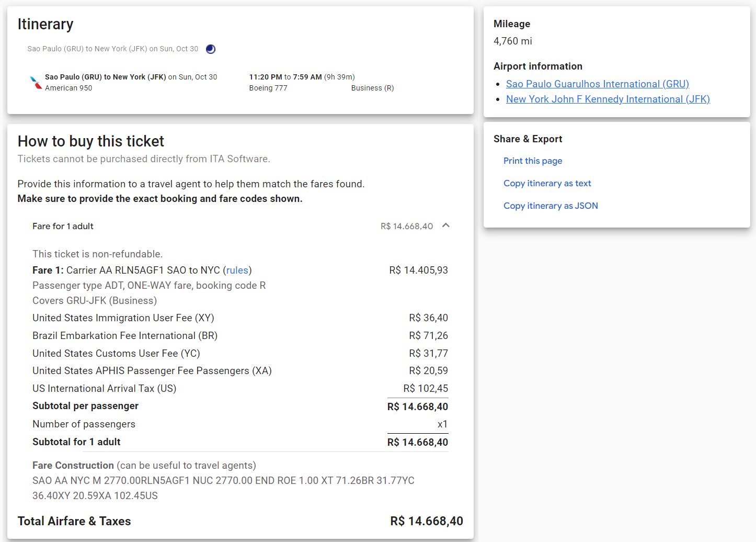Click the R$ 36,40 fee amount
The height and width of the screenshot is (542, 756).
pos(428,318)
